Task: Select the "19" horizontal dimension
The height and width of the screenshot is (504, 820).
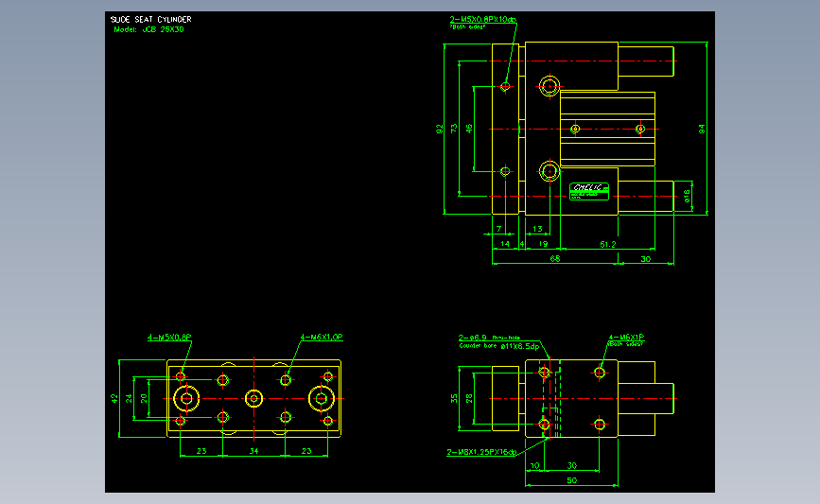Action: coord(543,244)
